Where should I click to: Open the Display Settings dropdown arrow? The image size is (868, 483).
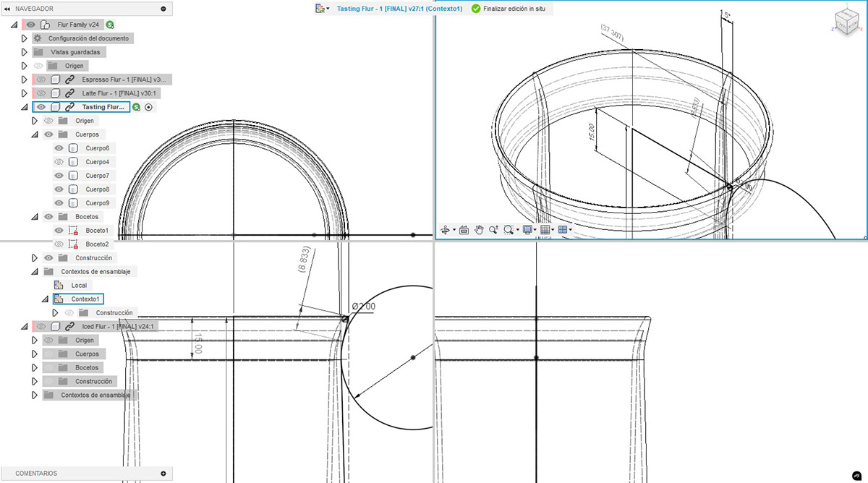pyautogui.click(x=535, y=231)
